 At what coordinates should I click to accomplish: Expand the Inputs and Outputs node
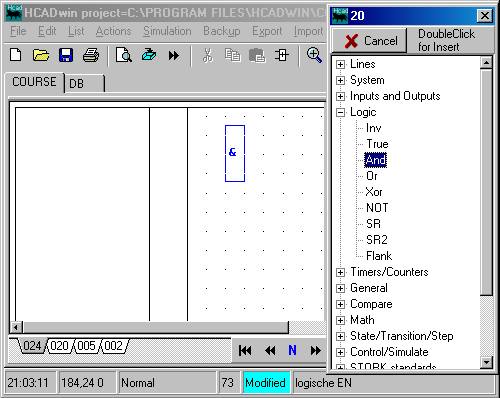(340, 96)
